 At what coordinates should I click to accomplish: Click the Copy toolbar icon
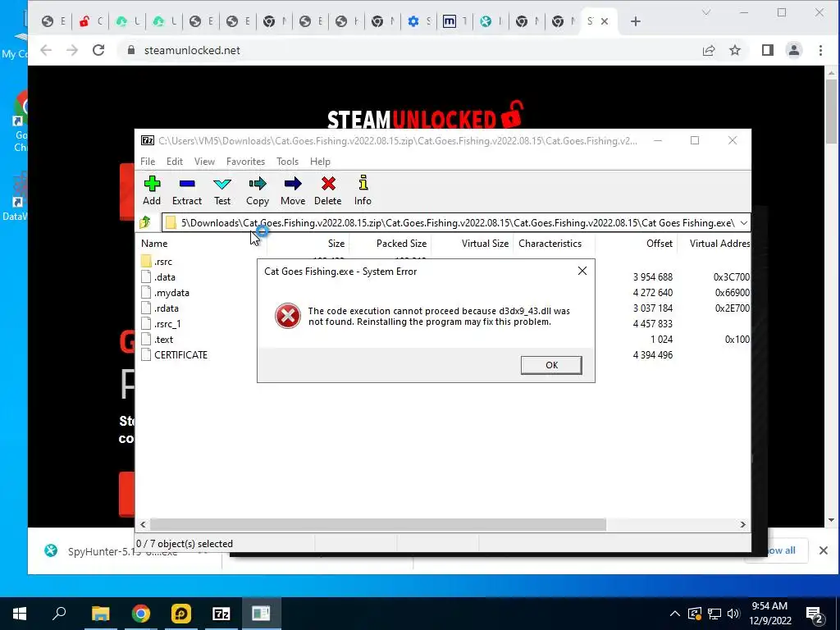point(257,190)
